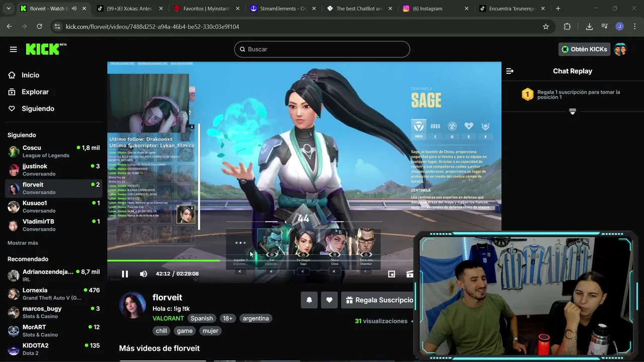Screen dimensions: 644x362
Task: Switch to best ChatBot tab
Action: [358, 9]
